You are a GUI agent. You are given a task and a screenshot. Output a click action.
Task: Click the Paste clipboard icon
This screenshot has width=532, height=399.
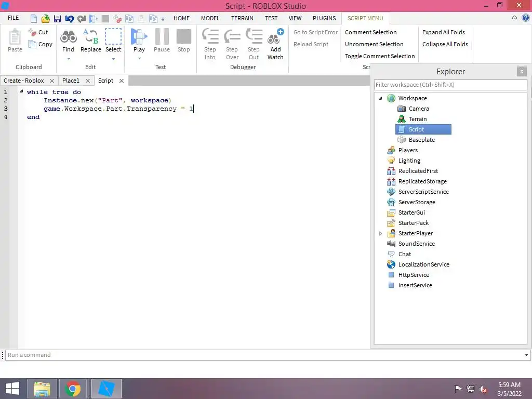15,41
